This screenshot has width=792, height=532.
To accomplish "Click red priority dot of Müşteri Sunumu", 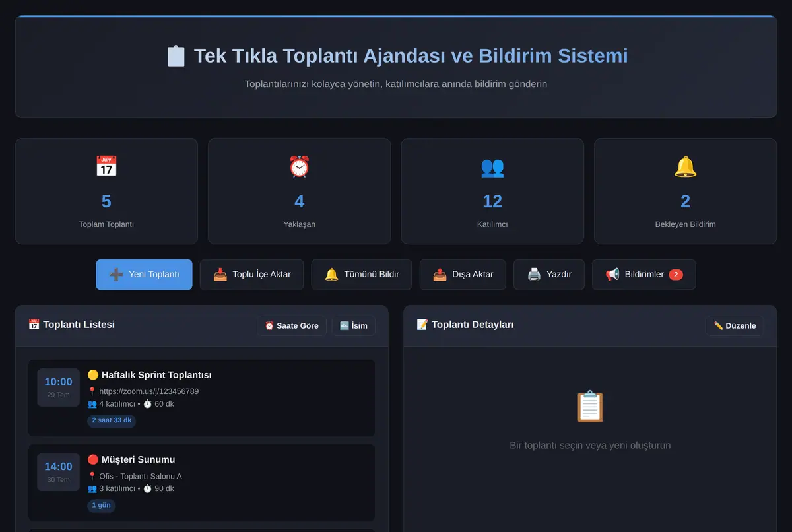I will click(x=93, y=460).
